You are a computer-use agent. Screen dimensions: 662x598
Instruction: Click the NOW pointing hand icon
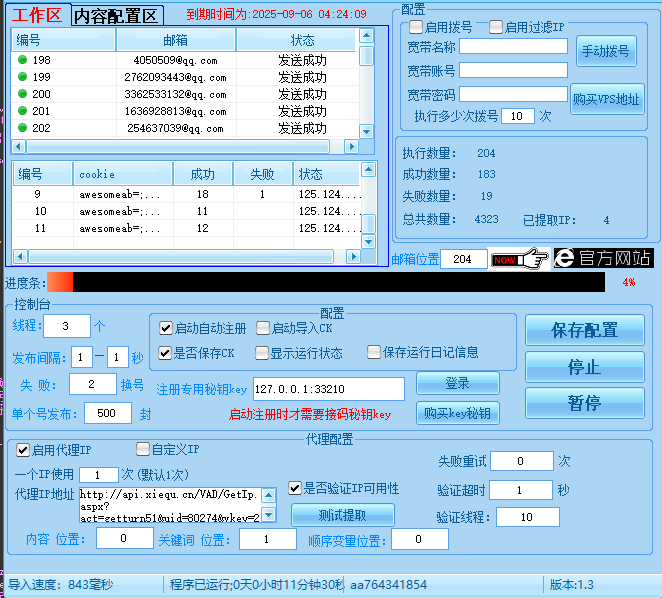click(x=520, y=259)
